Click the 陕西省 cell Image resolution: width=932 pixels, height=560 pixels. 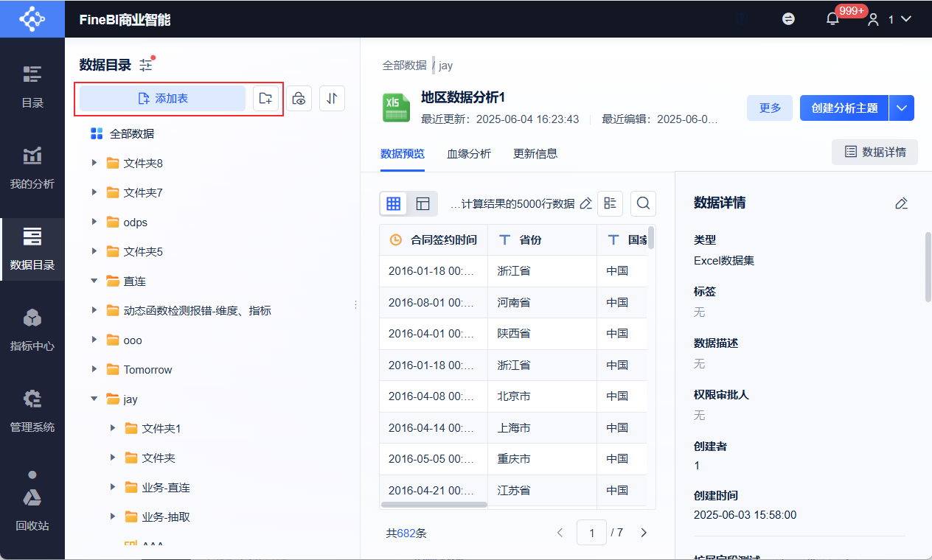542,333
